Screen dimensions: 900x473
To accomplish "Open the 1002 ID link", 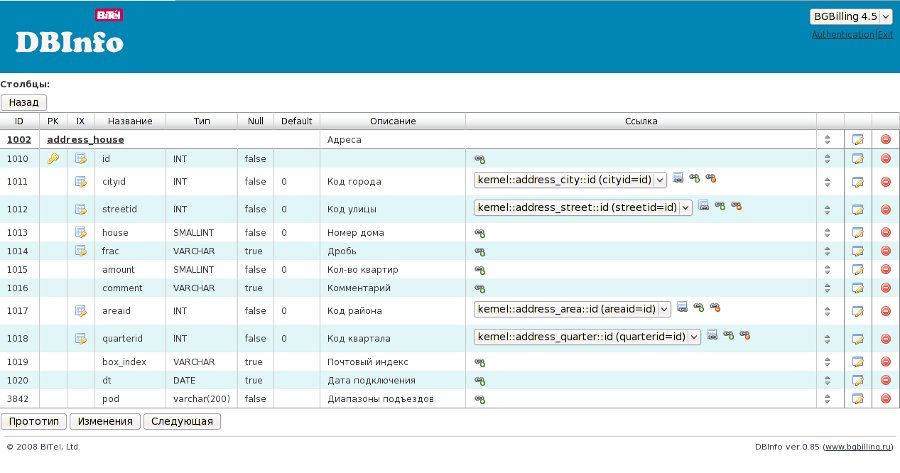I will [x=19, y=139].
